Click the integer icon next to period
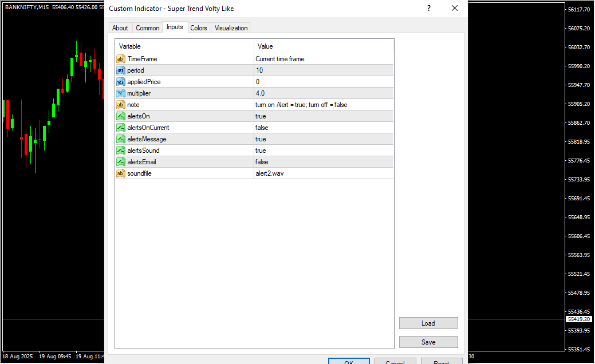Image resolution: width=595 pixels, height=364 pixels. 120,70
